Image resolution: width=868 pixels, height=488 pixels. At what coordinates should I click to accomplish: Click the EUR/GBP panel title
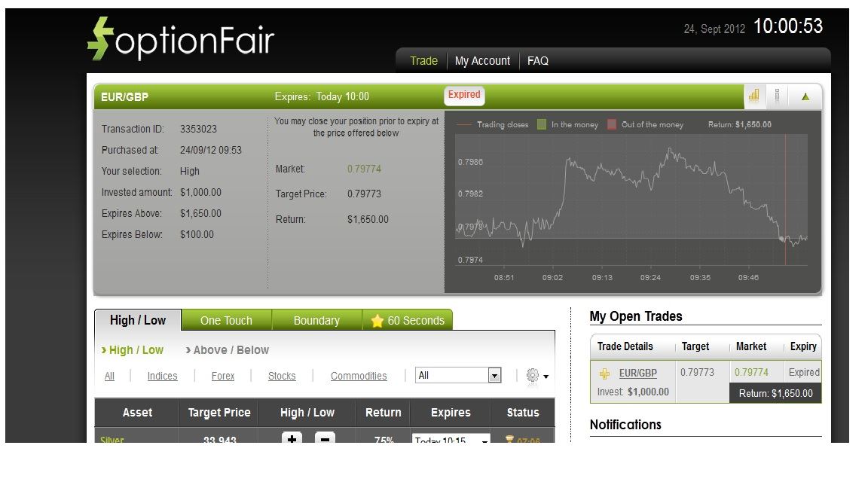(124, 97)
